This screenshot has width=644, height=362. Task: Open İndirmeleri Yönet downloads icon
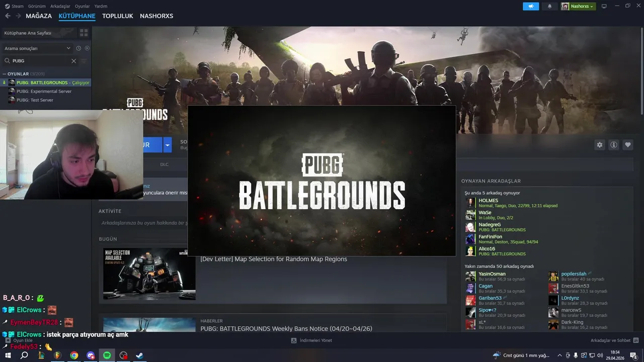pos(294,340)
